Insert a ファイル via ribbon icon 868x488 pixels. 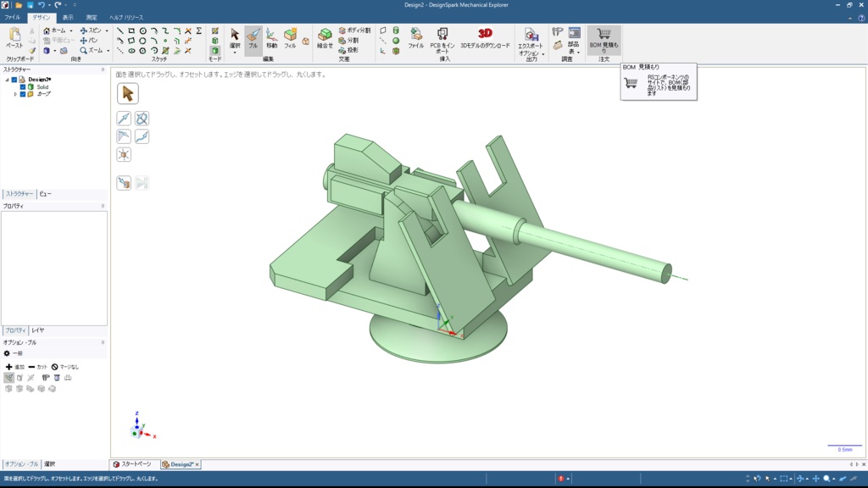click(x=415, y=39)
